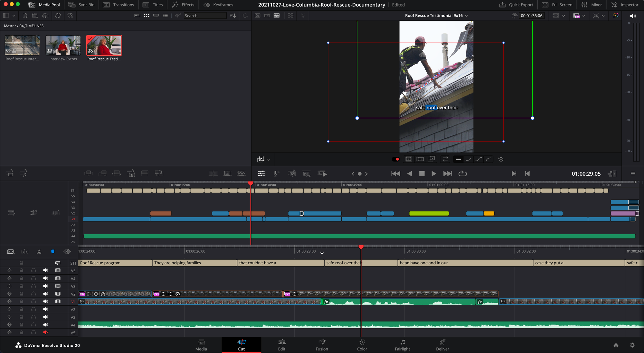Screen dimensions: 644x353
Task: Toggle the lock on track V2
Action: [21, 294]
